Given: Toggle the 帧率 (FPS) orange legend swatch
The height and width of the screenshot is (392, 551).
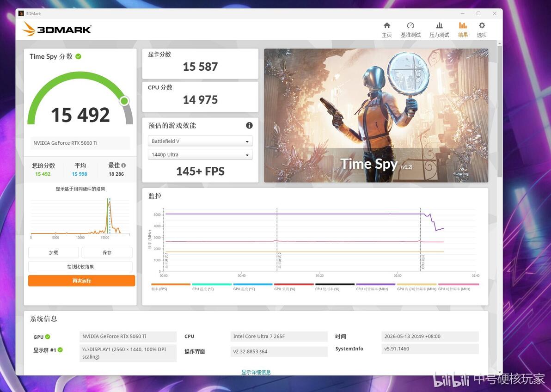Looking at the screenshot, I should [x=171, y=284].
